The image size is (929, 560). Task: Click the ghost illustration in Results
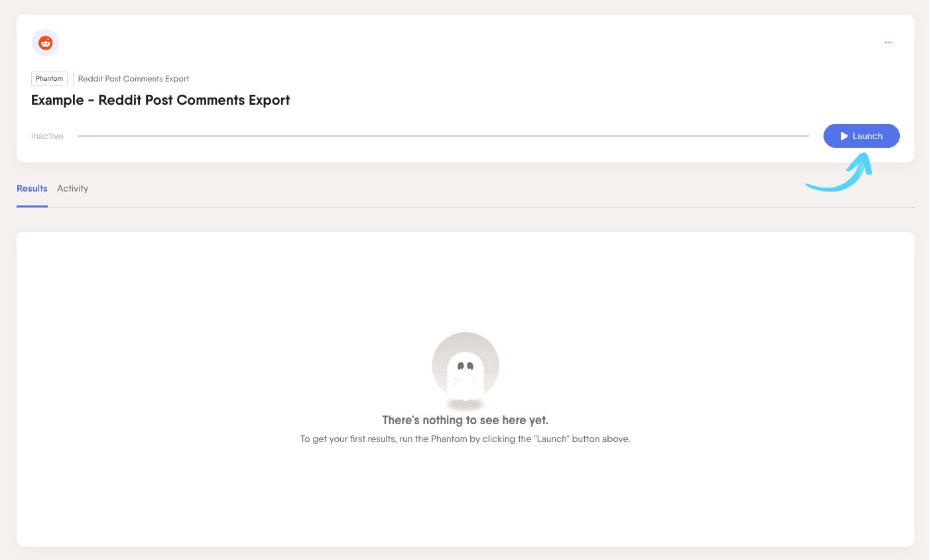[465, 371]
